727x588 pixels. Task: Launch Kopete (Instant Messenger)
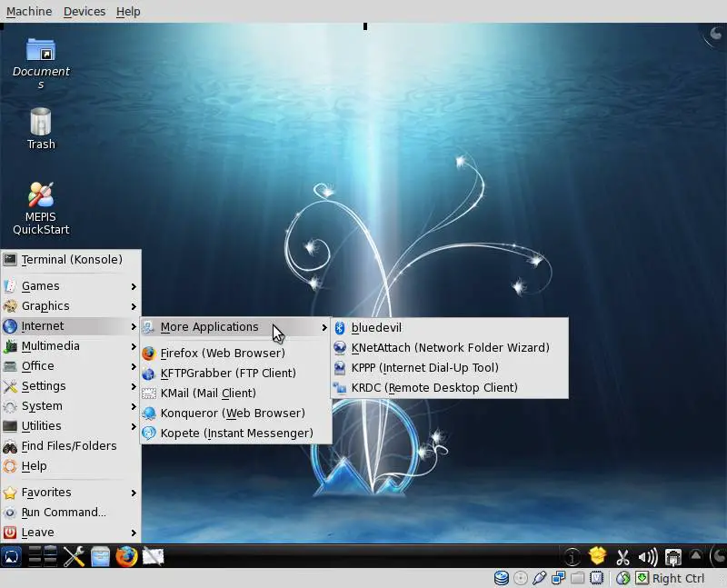click(x=236, y=434)
